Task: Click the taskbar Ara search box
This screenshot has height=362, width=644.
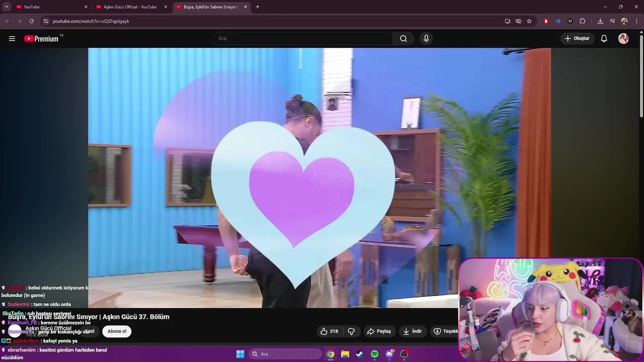Action: click(x=286, y=354)
